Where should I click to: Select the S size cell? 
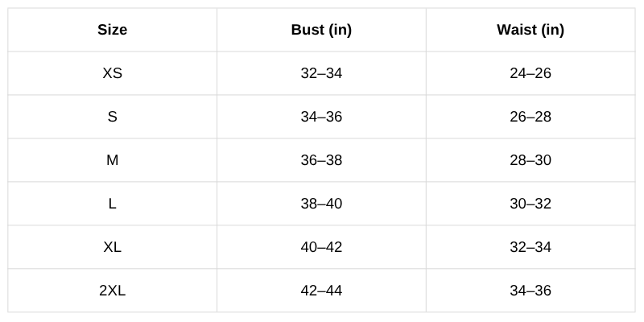pyautogui.click(x=113, y=117)
